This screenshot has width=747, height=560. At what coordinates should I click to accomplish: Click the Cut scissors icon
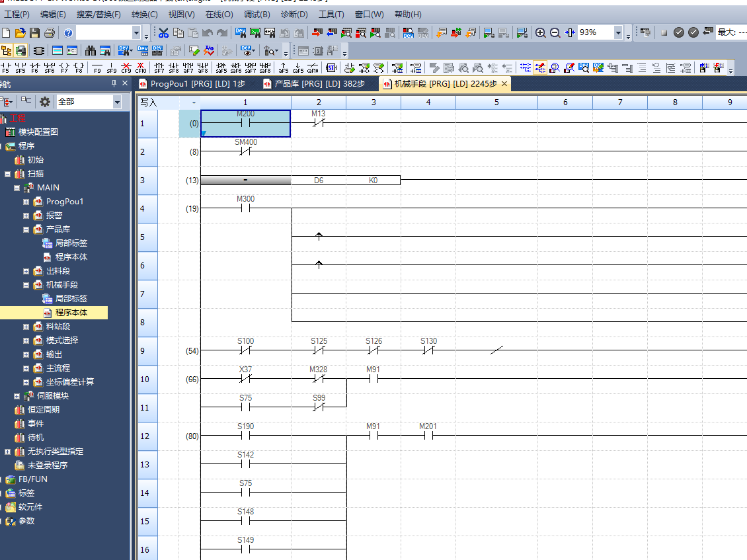coord(163,32)
